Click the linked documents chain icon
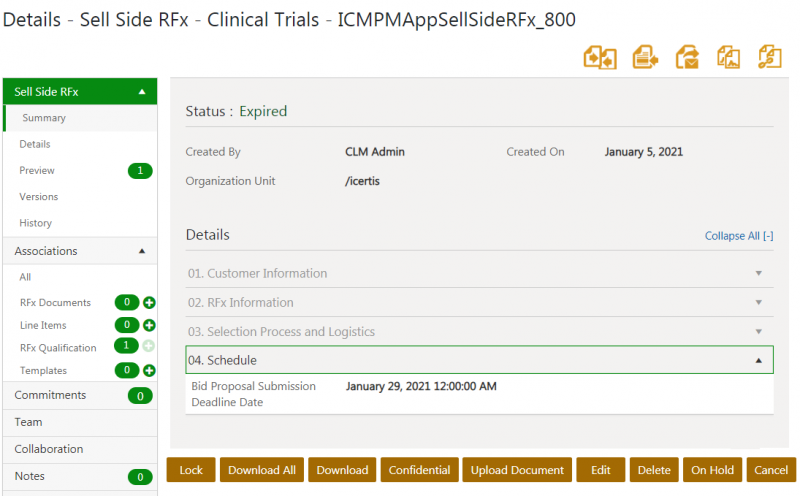Screen dimensions: 800x496 769,57
